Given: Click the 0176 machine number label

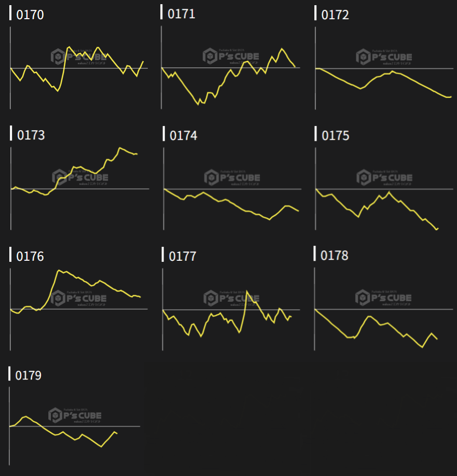Looking at the screenshot, I should click(30, 257).
